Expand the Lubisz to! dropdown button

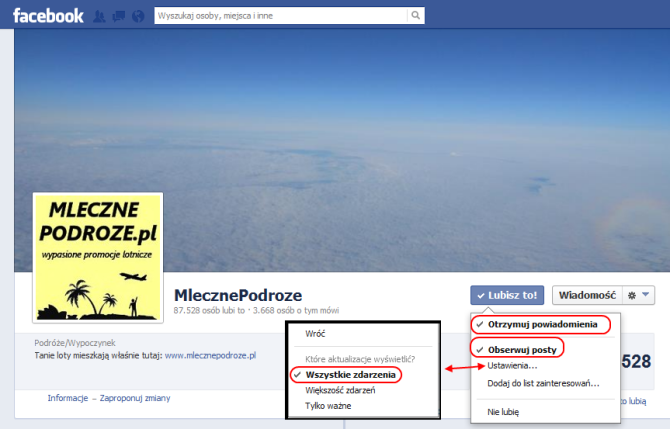pos(507,295)
